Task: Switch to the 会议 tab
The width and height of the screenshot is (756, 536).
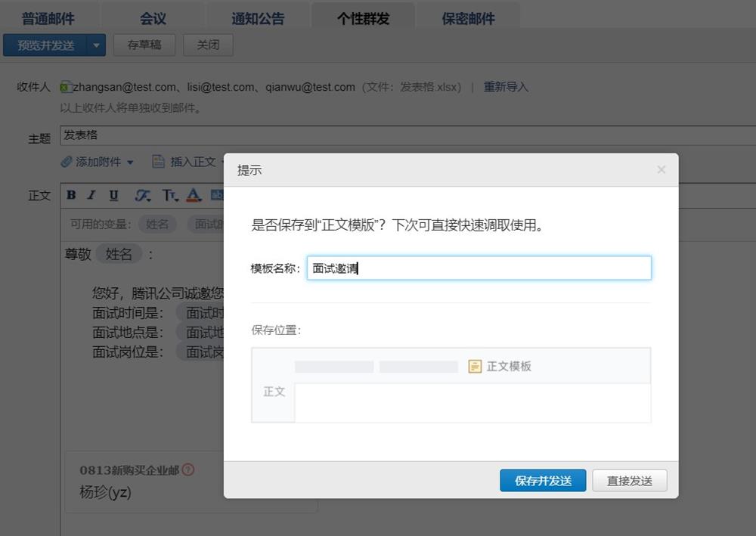Action: (153, 19)
